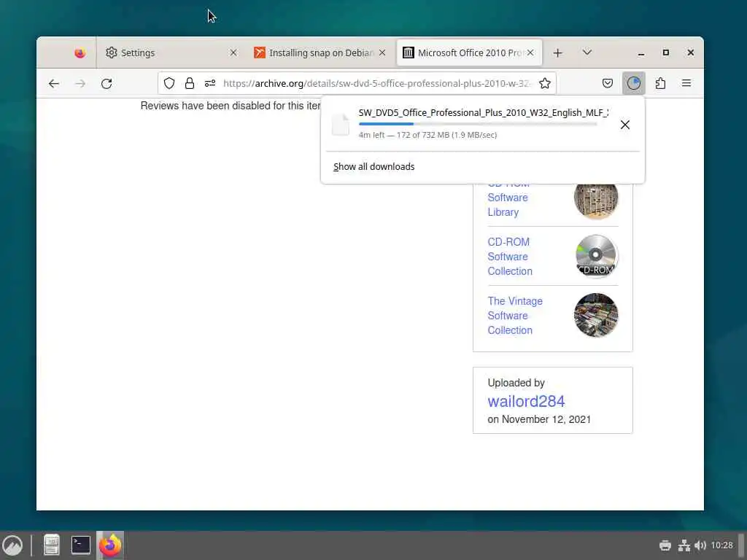Reload the archive.org page
Viewport: 747px width, 560px height.
(x=107, y=84)
